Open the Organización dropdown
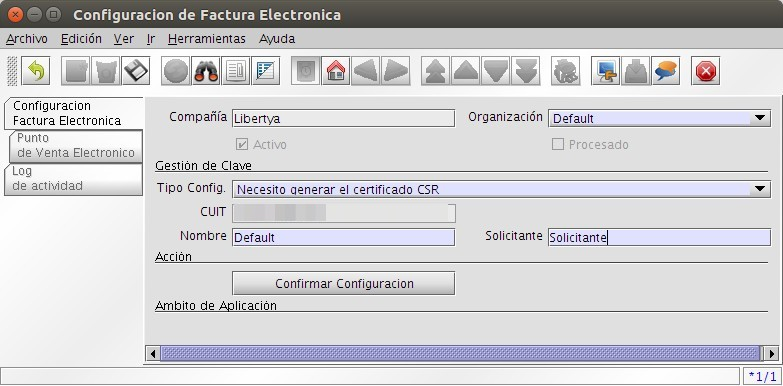The height and width of the screenshot is (386, 783). [760, 118]
